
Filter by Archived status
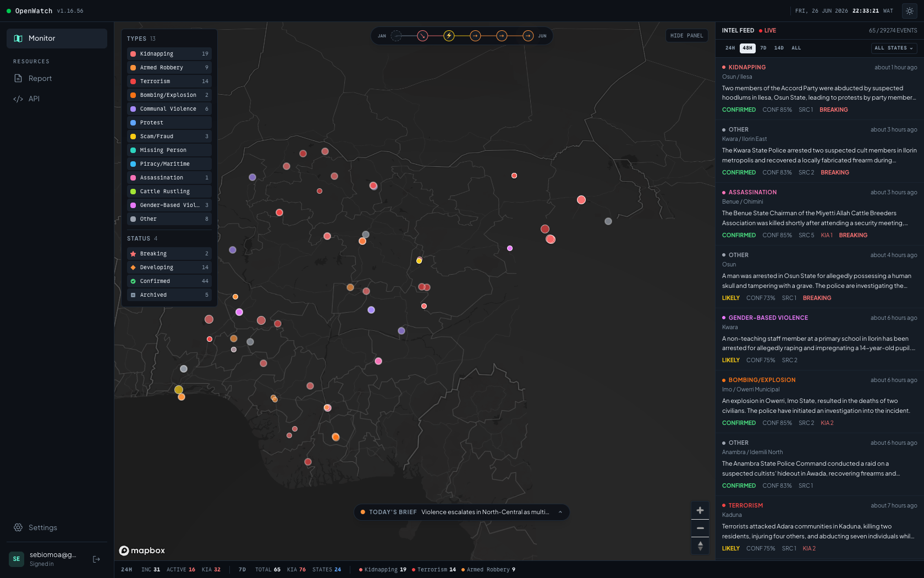coord(169,295)
